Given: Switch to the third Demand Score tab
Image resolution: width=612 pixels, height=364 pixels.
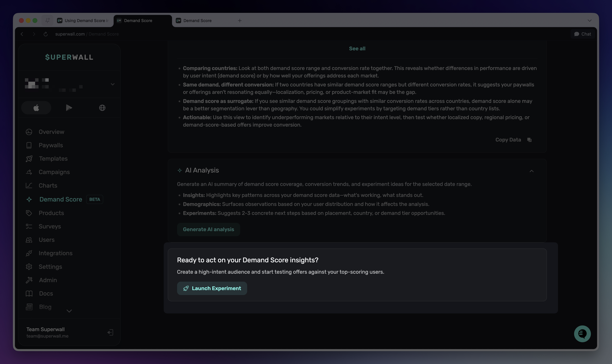Looking at the screenshot, I should pyautogui.click(x=197, y=21).
